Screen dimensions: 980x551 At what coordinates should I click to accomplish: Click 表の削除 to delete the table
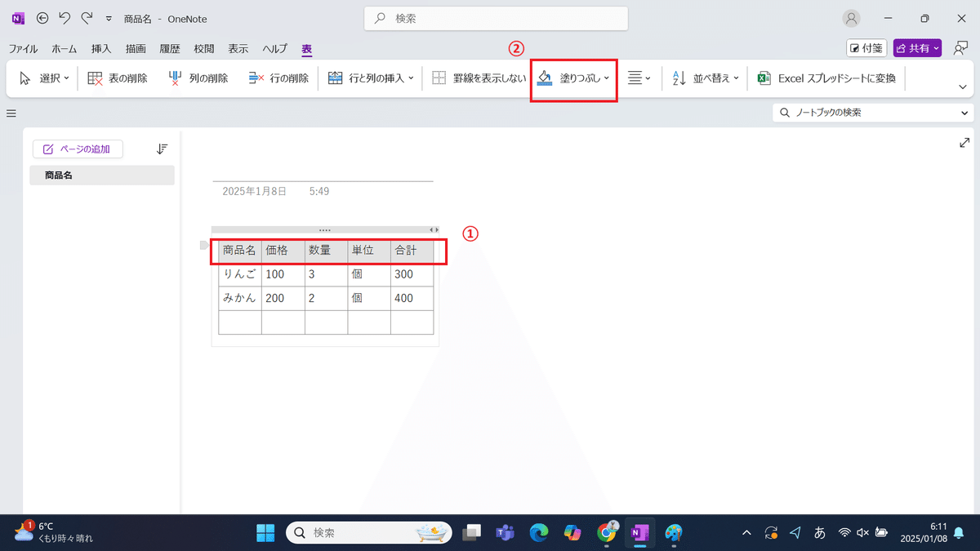118,78
